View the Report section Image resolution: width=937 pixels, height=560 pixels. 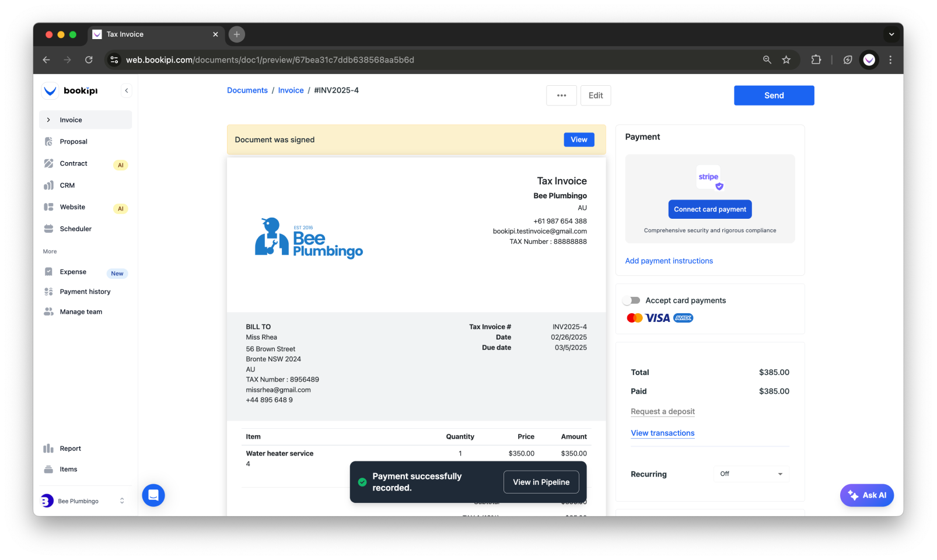[71, 448]
